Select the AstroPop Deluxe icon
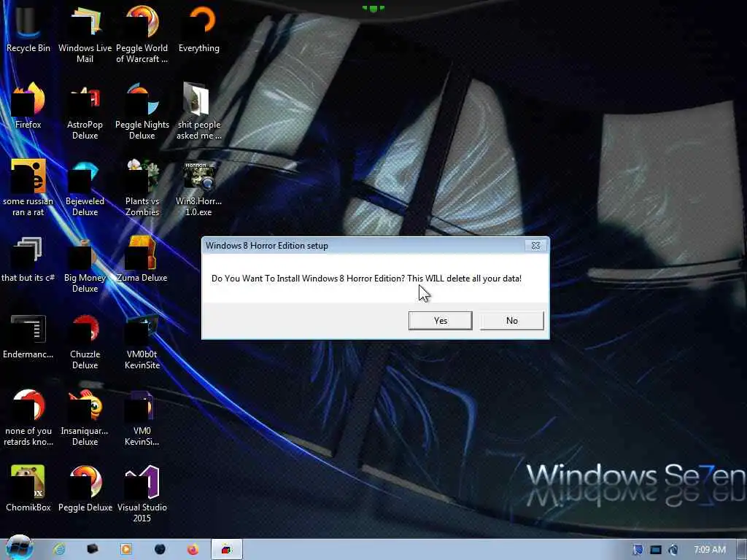The image size is (747, 560). pos(85,111)
